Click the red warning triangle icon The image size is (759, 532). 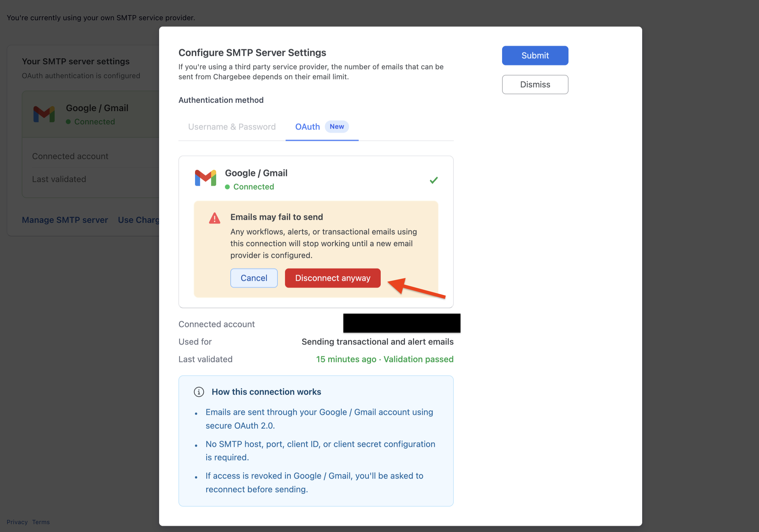[x=214, y=218]
